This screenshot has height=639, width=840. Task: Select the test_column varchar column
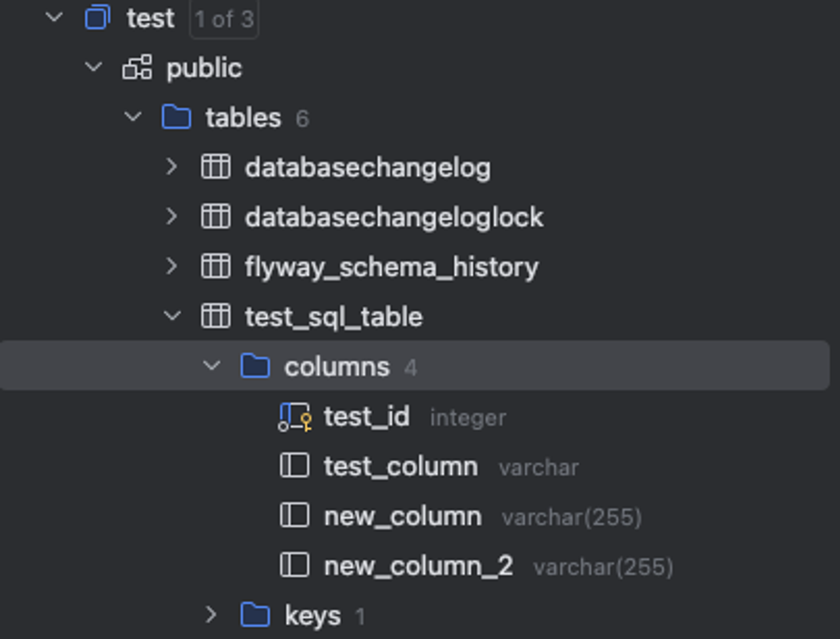[400, 467]
